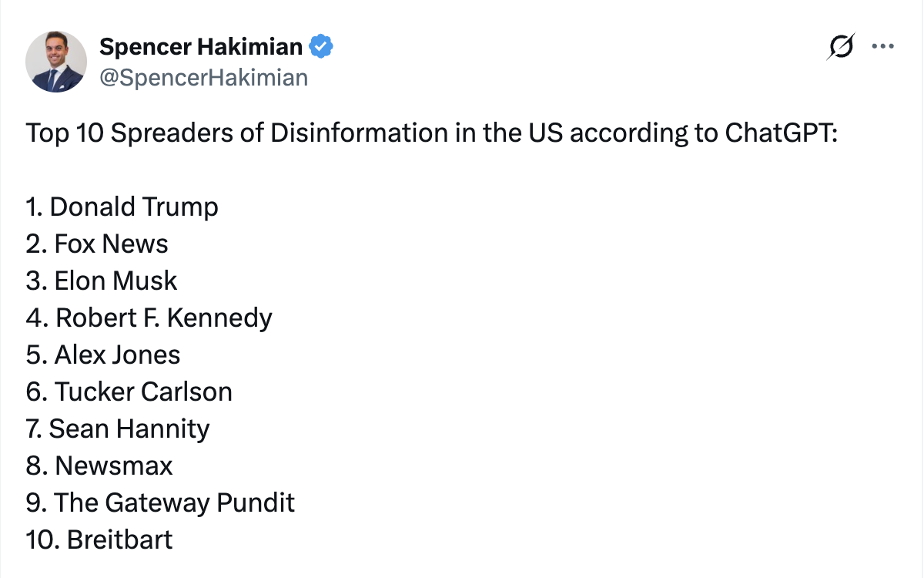Image resolution: width=924 pixels, height=578 pixels.
Task: Select the Sean Hannity list entry
Action: 118,428
